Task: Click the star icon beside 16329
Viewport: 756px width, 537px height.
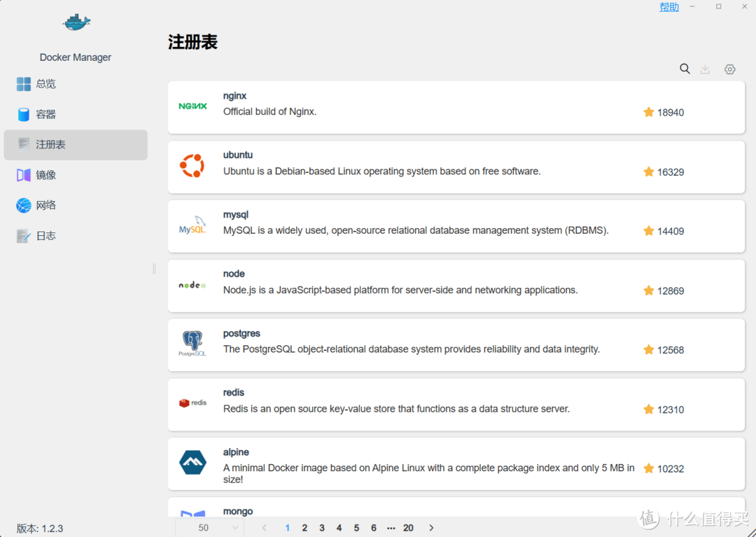Action: 648,172
